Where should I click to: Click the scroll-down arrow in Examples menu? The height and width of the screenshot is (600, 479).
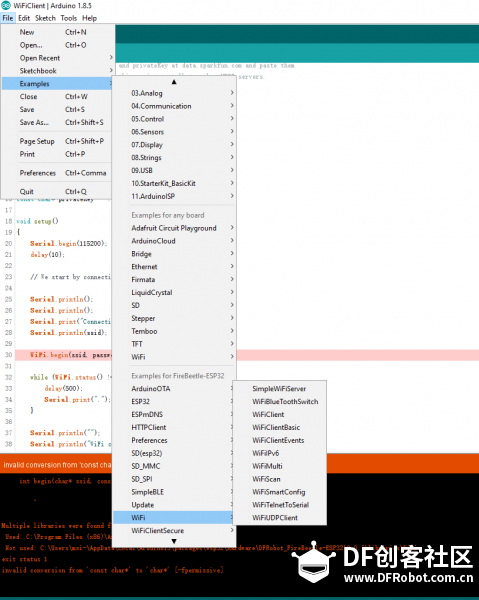pos(174,541)
